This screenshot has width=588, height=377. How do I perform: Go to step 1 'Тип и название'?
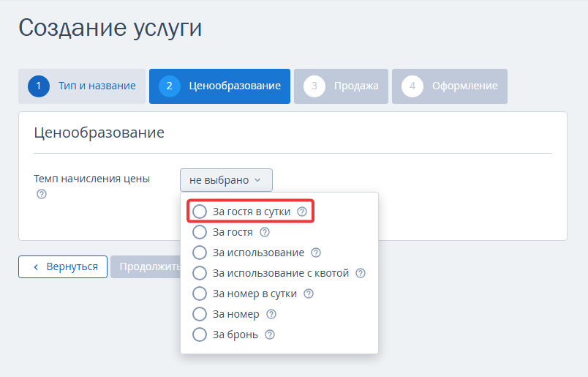(x=82, y=86)
